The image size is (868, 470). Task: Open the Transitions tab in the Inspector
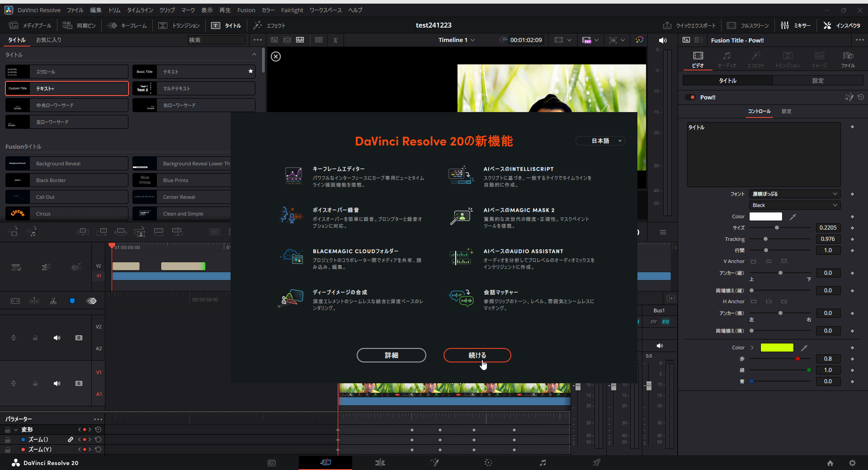coord(788,59)
